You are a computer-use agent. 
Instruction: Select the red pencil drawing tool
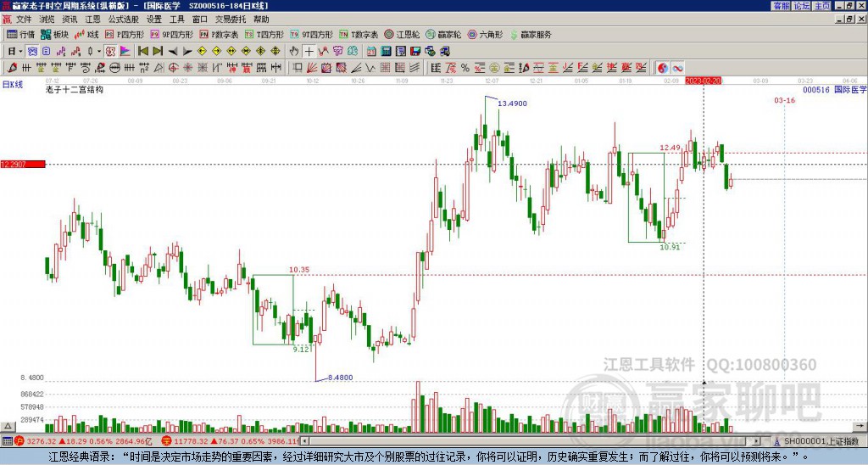[x=12, y=68]
